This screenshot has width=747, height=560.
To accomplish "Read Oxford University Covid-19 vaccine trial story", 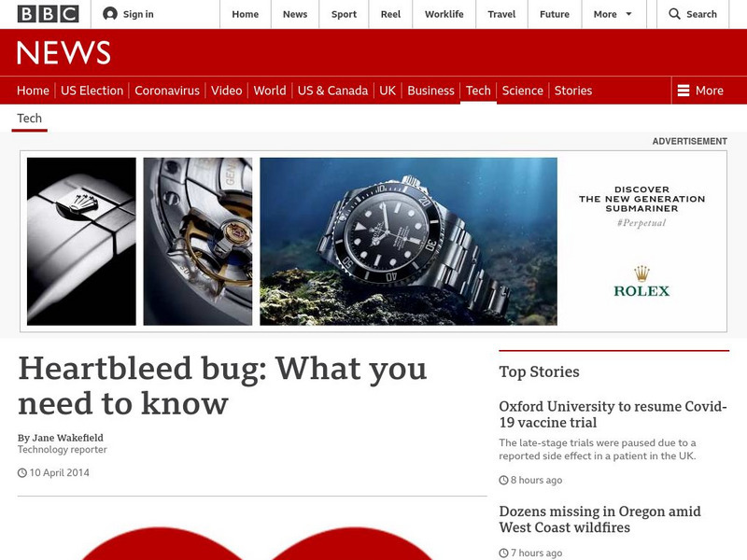I will point(613,414).
